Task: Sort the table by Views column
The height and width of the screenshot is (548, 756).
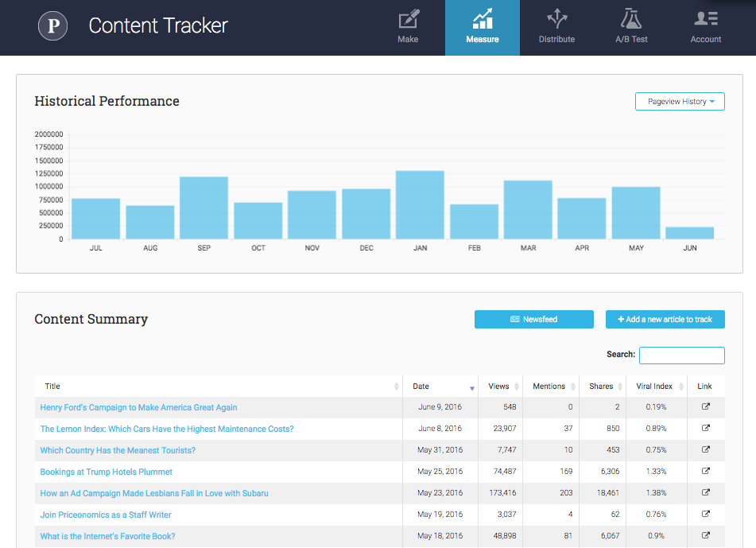Action: pyautogui.click(x=499, y=386)
